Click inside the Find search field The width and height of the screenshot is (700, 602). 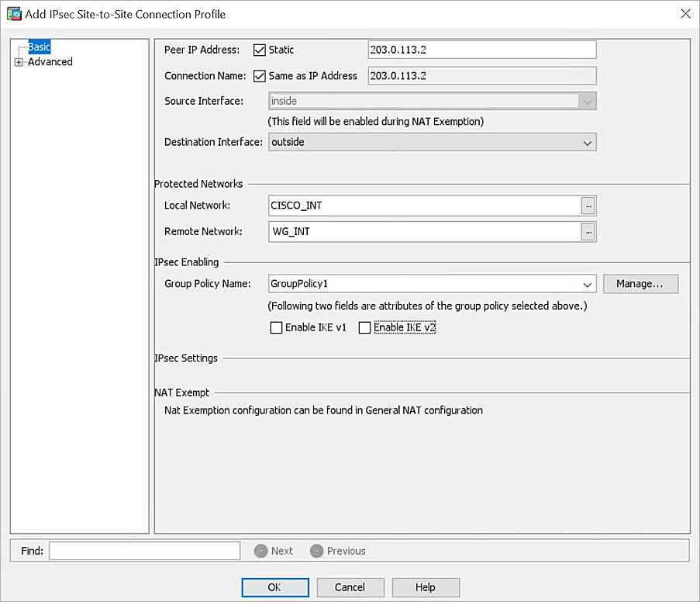click(144, 551)
